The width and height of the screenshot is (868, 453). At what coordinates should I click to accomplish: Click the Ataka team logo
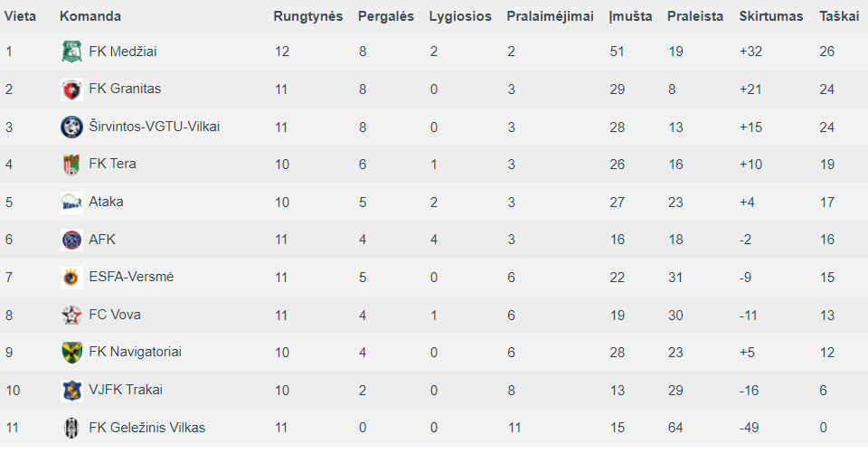[x=71, y=203]
